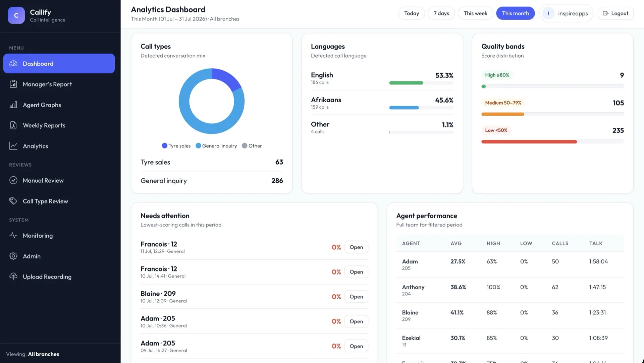Click the Monitoring pulse icon
This screenshot has width=644, height=363.
pyautogui.click(x=13, y=235)
